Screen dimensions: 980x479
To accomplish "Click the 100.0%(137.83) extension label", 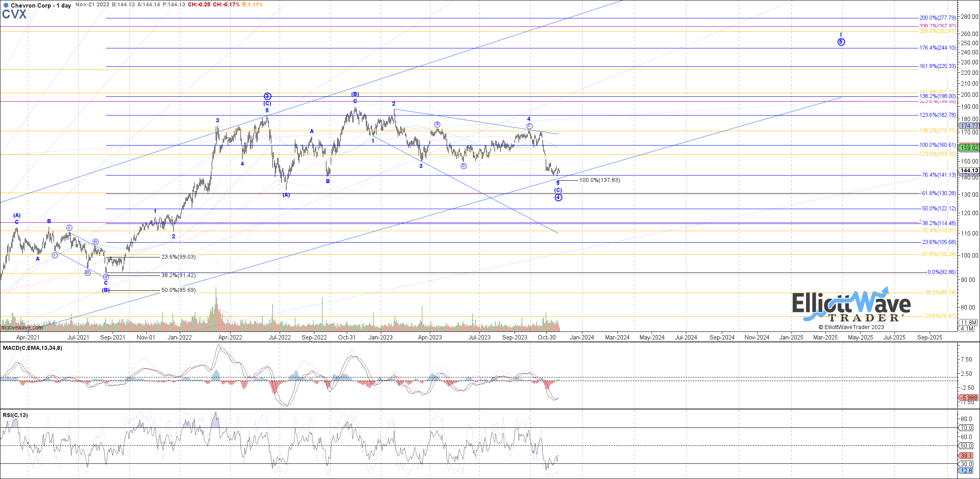I will click(x=600, y=180).
